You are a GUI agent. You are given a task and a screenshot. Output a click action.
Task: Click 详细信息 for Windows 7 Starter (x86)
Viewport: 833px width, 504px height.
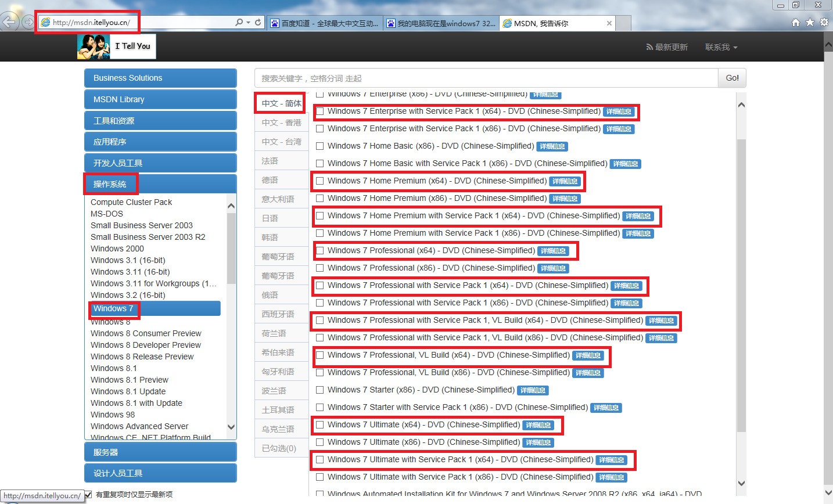click(x=533, y=390)
